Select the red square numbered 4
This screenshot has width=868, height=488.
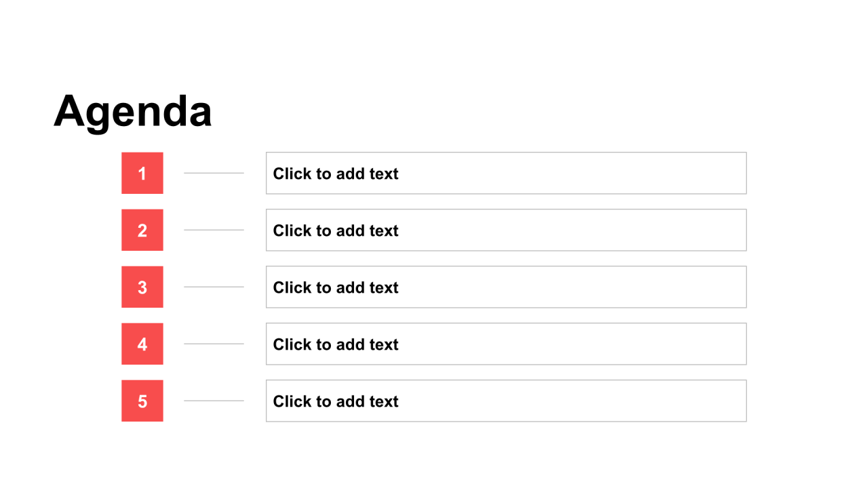[142, 344]
